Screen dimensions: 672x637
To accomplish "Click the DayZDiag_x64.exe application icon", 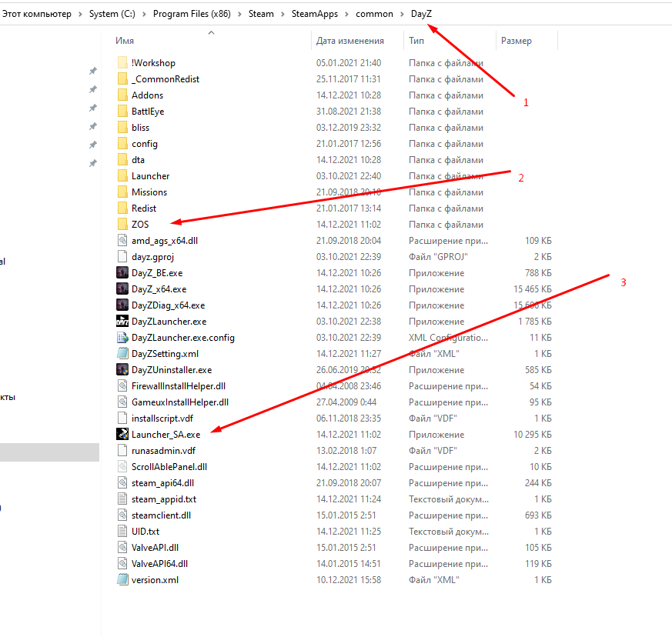I will [x=122, y=305].
